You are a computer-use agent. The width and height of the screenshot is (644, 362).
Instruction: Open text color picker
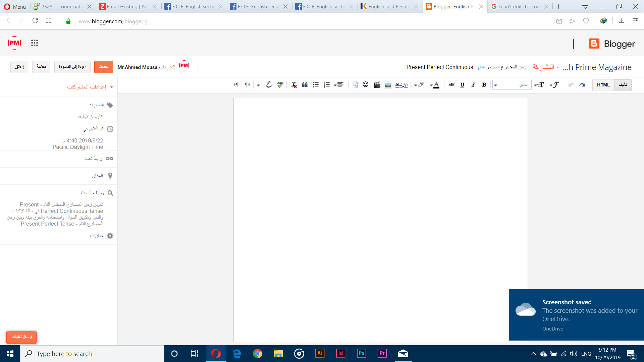(x=435, y=85)
